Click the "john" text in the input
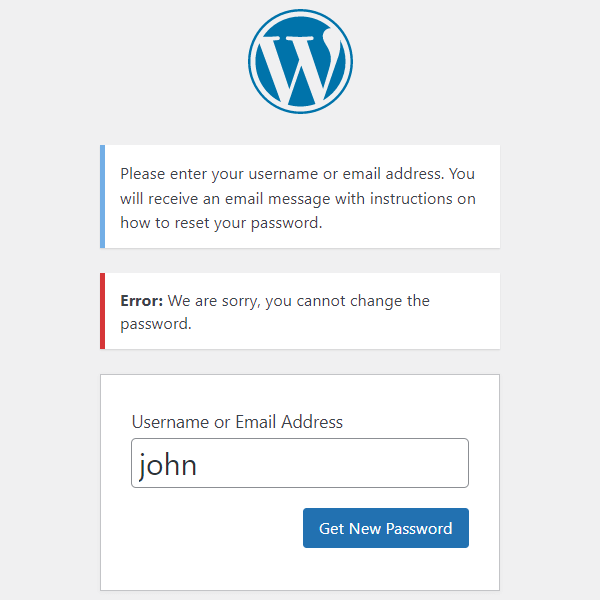The height and width of the screenshot is (600, 600). tap(168, 464)
